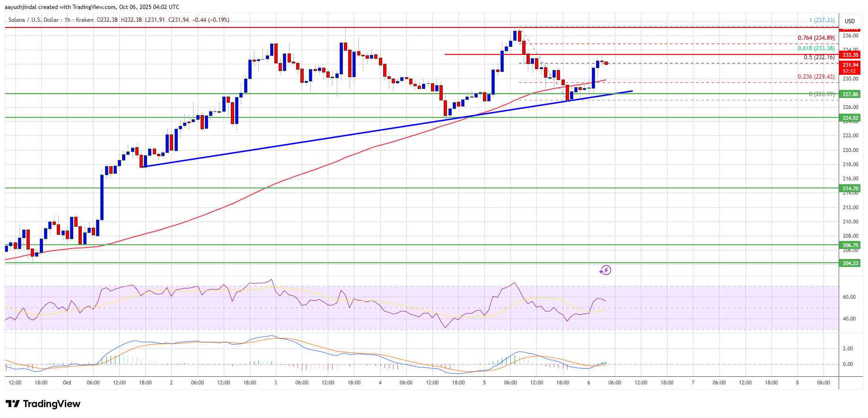Click the Oct date marker on time axis
This screenshot has height=418, width=868.
click(67, 382)
